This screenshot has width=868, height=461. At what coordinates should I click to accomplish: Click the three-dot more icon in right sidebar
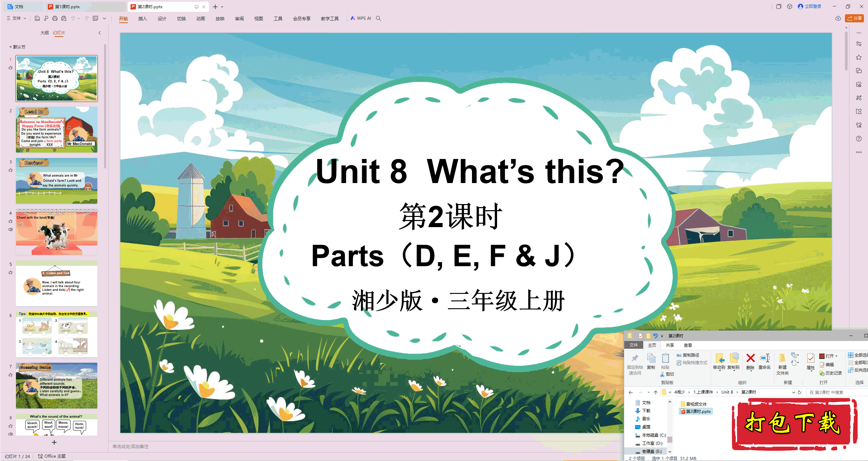coord(859,152)
